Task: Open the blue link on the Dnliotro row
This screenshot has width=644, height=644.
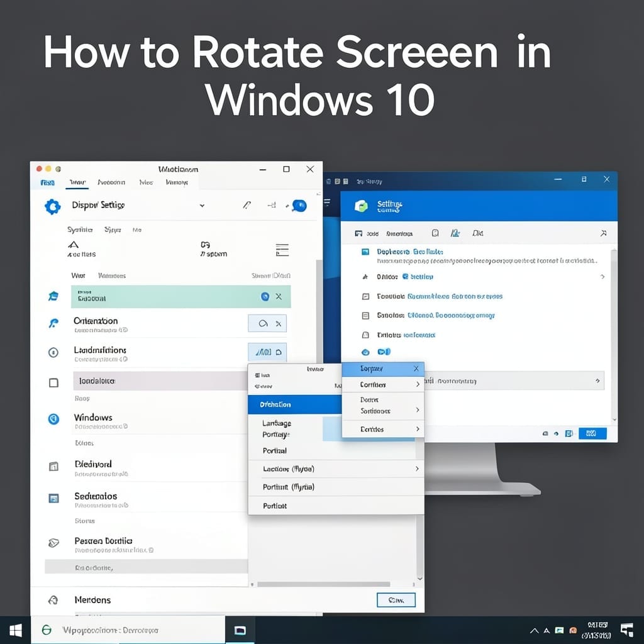Action: (419, 335)
